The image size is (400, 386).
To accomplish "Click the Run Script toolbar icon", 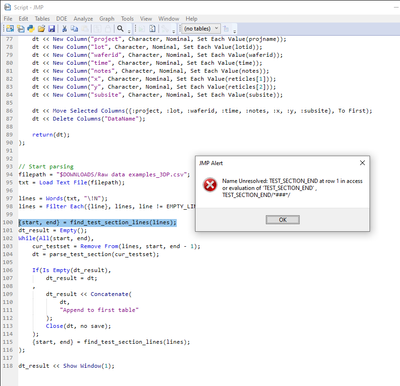I will pos(141,29).
